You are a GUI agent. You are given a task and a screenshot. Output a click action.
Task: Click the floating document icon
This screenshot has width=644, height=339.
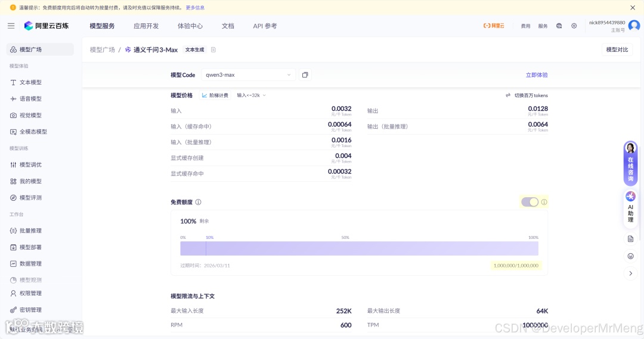(x=630, y=239)
